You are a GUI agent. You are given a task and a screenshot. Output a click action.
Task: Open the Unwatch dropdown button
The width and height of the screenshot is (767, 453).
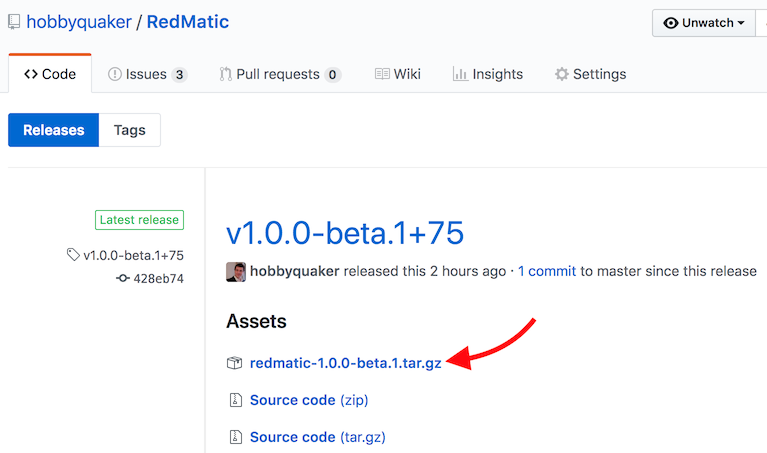coord(703,23)
